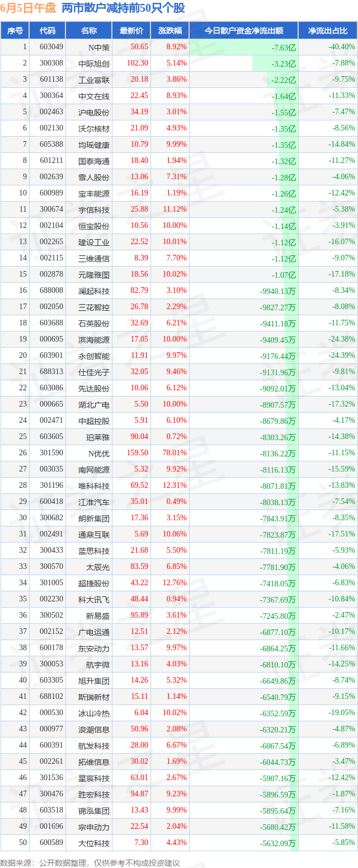Click the 序号 column header

[x=15, y=31]
